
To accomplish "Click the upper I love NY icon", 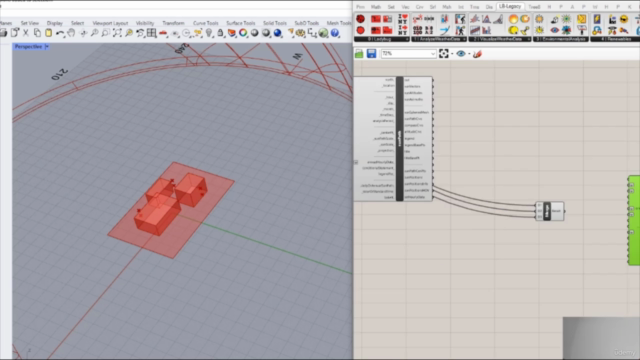I will (402, 19).
